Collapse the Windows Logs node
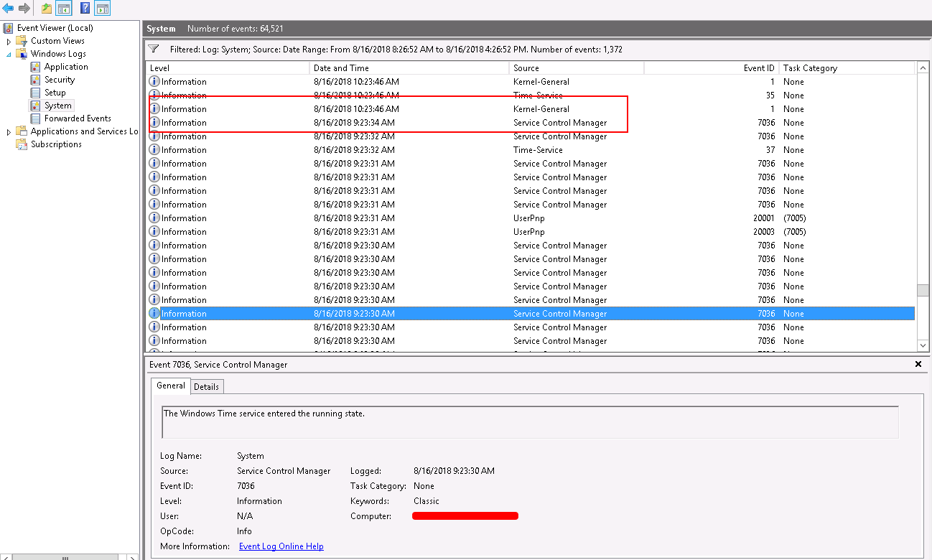This screenshot has width=932, height=560. pyautogui.click(x=7, y=53)
